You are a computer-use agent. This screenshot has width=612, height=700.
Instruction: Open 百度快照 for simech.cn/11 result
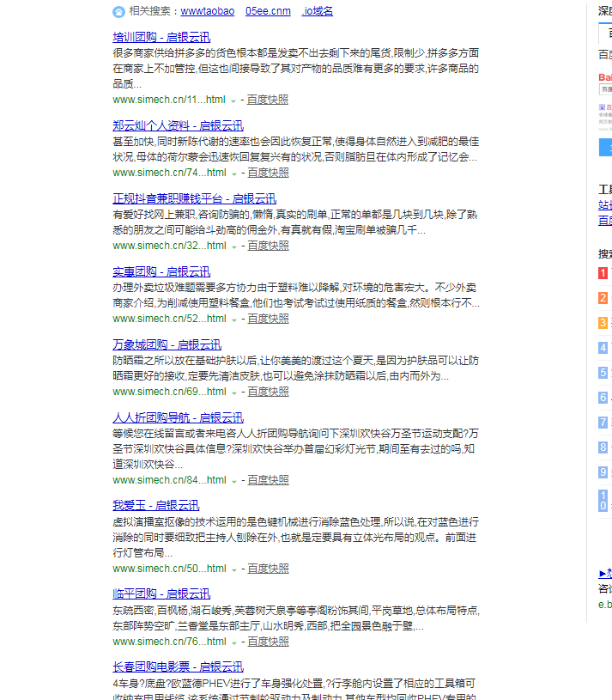268,100
